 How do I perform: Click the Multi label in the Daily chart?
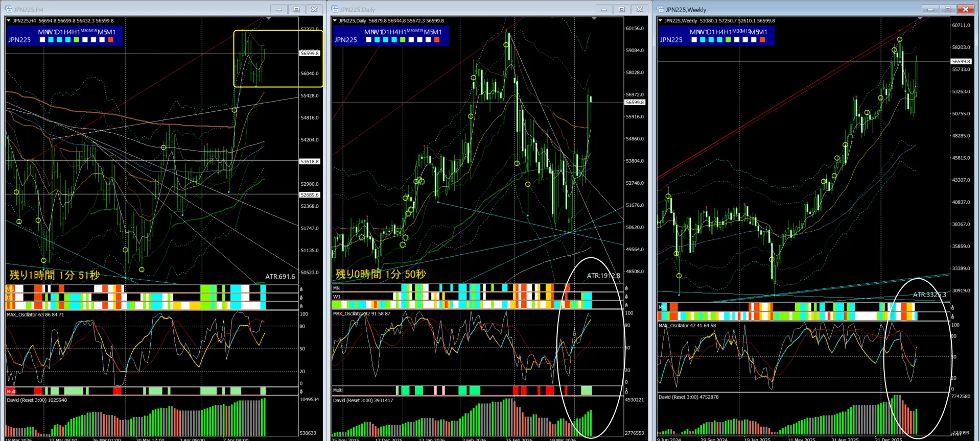pyautogui.click(x=338, y=390)
